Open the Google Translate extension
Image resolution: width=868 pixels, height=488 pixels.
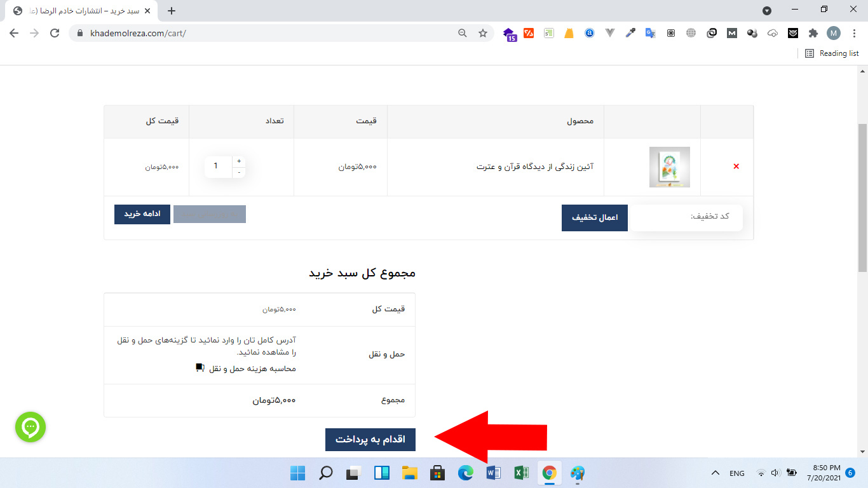tap(650, 32)
